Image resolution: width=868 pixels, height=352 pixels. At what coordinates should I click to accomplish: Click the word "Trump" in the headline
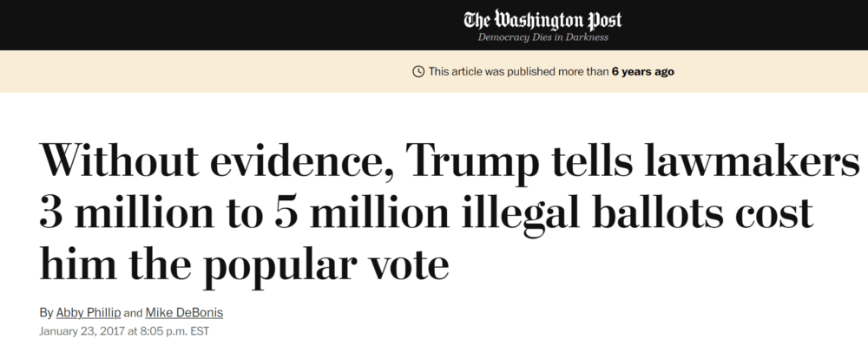[x=468, y=160]
